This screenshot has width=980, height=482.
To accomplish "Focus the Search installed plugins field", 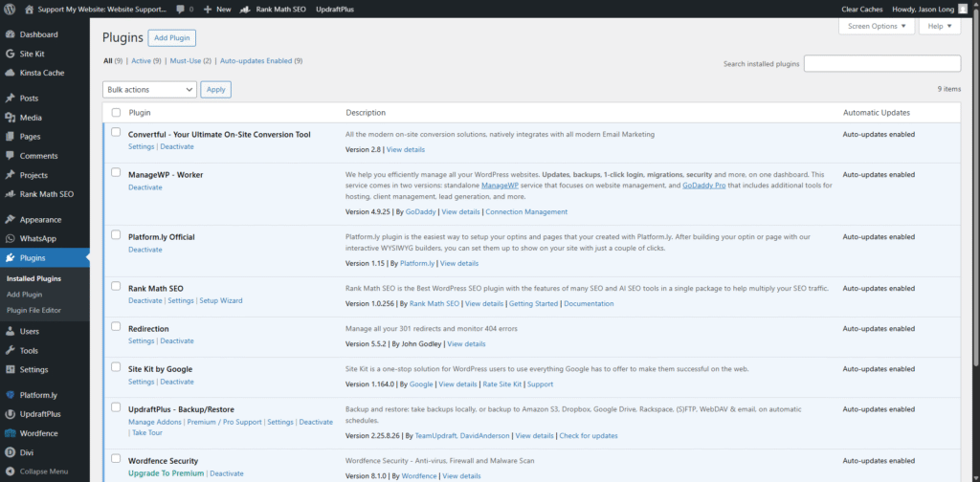I will coord(881,64).
